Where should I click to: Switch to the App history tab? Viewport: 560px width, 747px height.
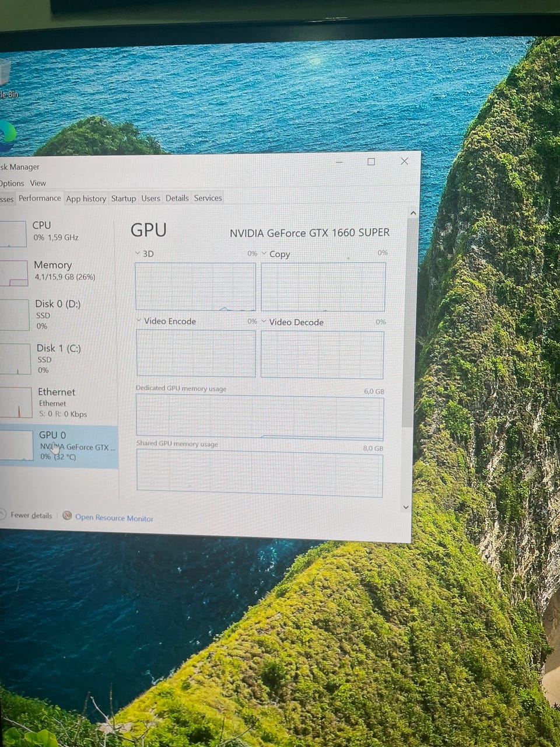[86, 198]
